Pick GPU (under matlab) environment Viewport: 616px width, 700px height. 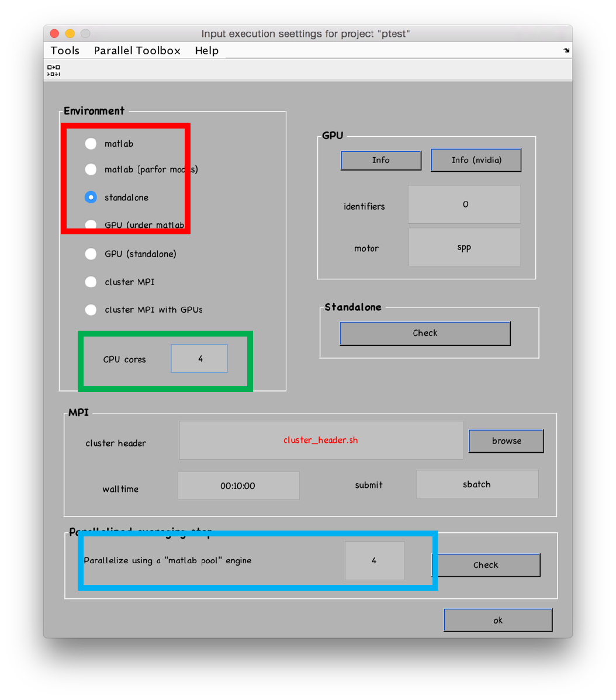tap(91, 225)
